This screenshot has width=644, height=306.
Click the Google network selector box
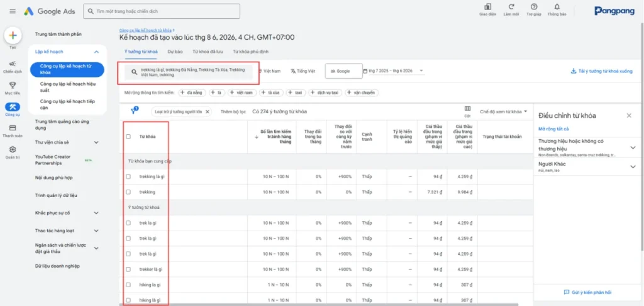pos(344,71)
